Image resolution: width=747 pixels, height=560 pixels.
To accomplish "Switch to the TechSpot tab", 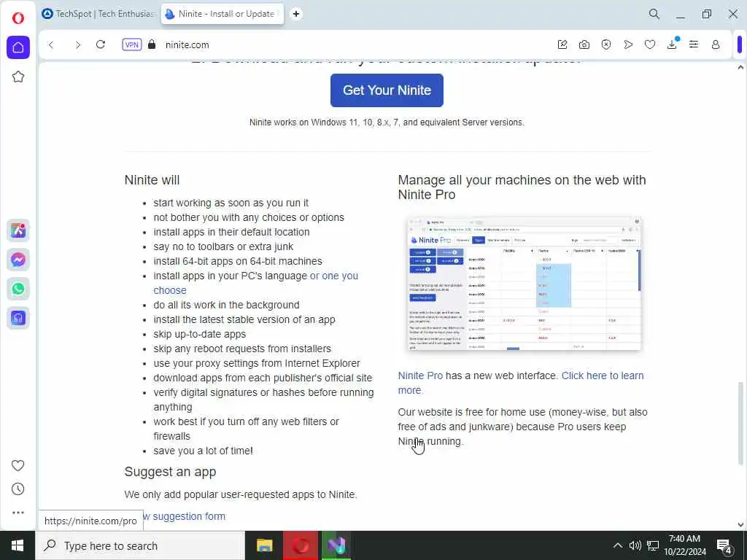I will point(98,14).
